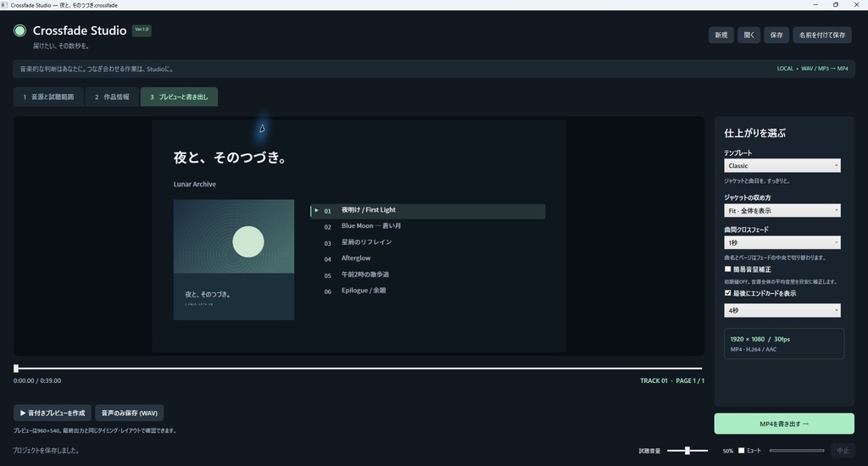This screenshot has height=466, width=868.
Task: Click the 開く button
Action: (748, 35)
